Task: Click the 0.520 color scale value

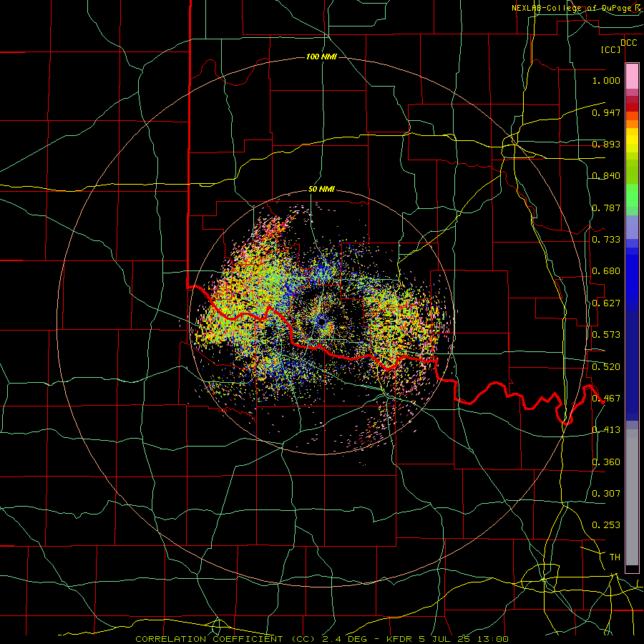Action: click(x=606, y=366)
